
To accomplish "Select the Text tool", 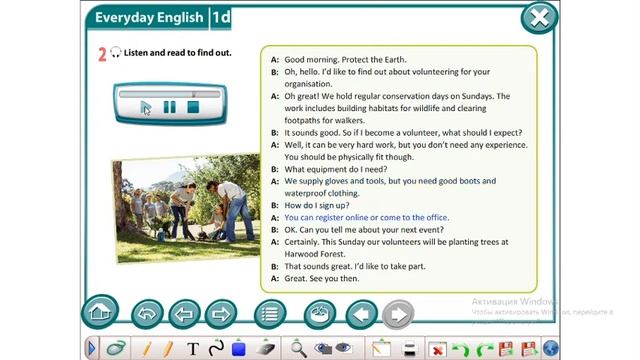I will 193,349.
